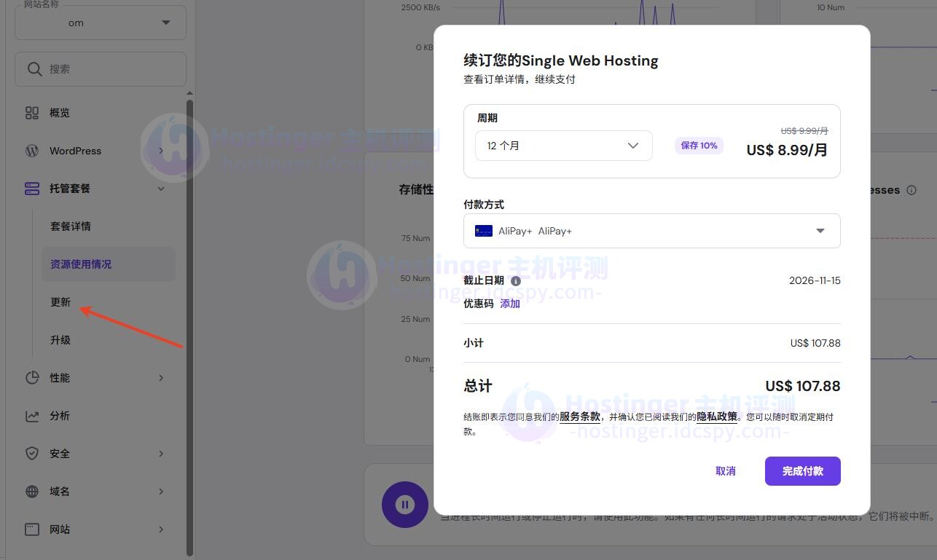This screenshot has height=560, width=937.
Task: Collapse the 托管套餐 menu section
Action: [161, 189]
